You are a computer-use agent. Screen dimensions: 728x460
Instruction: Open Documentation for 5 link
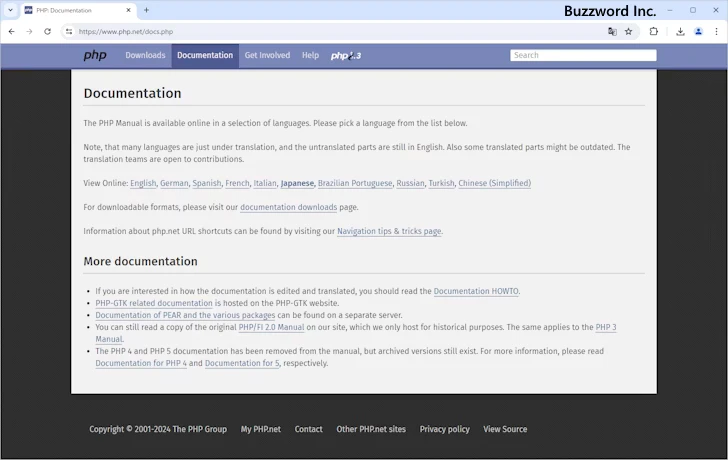click(242, 363)
